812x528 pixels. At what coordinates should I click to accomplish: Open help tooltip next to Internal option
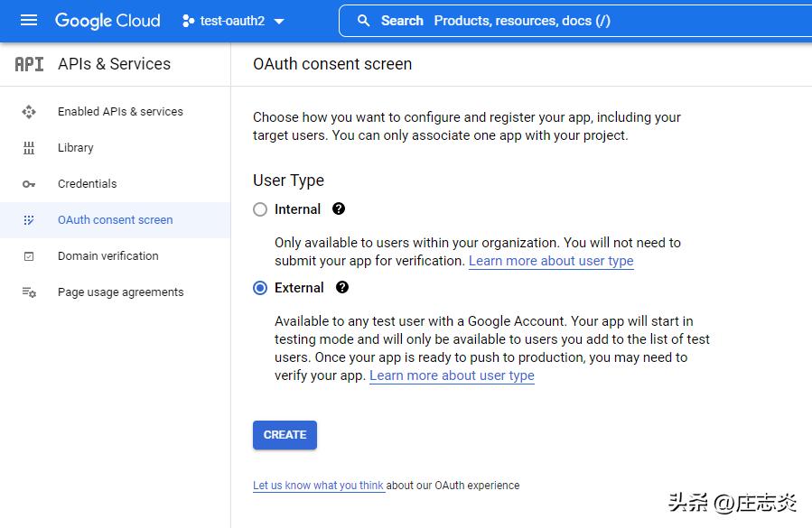tap(337, 208)
